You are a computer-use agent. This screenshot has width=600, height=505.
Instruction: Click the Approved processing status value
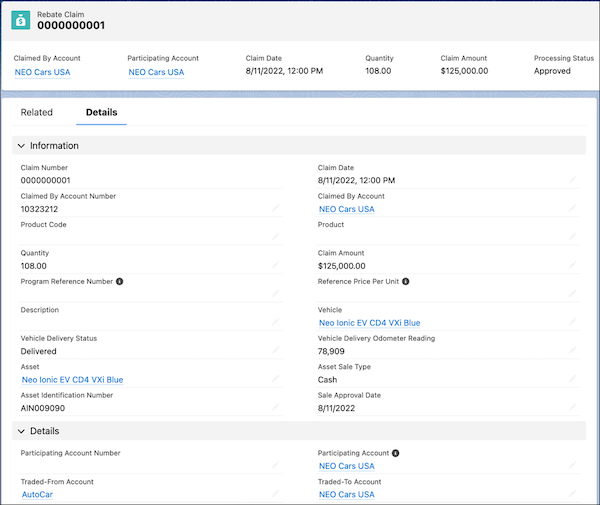552,71
